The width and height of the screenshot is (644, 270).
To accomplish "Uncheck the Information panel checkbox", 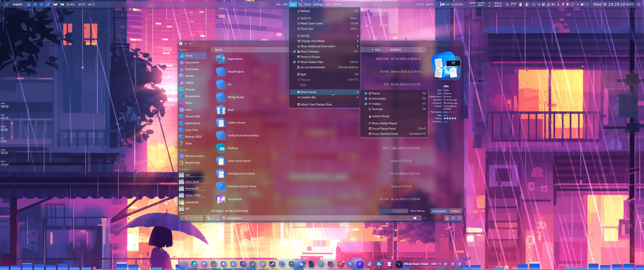I will pyautogui.click(x=366, y=99).
